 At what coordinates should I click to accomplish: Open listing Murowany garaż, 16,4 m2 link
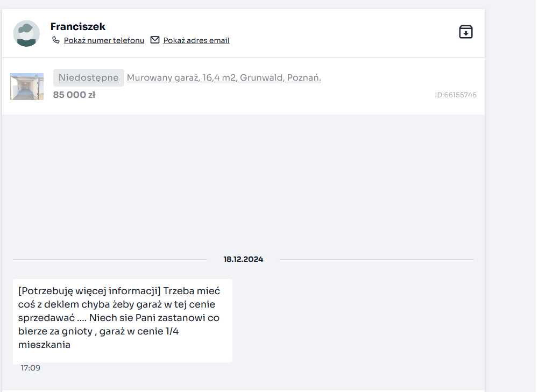(x=224, y=78)
